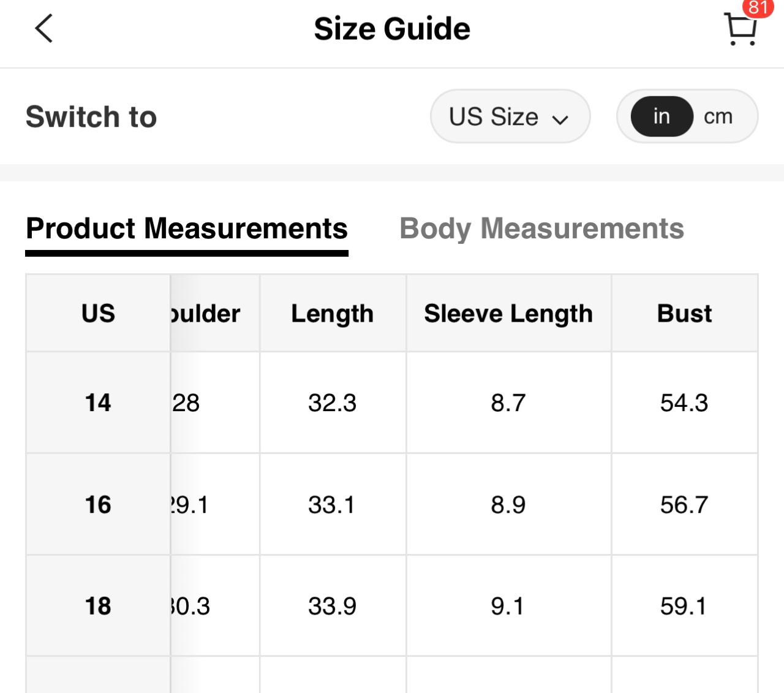
Task: Tap the back arrow icon
Action: click(x=44, y=29)
